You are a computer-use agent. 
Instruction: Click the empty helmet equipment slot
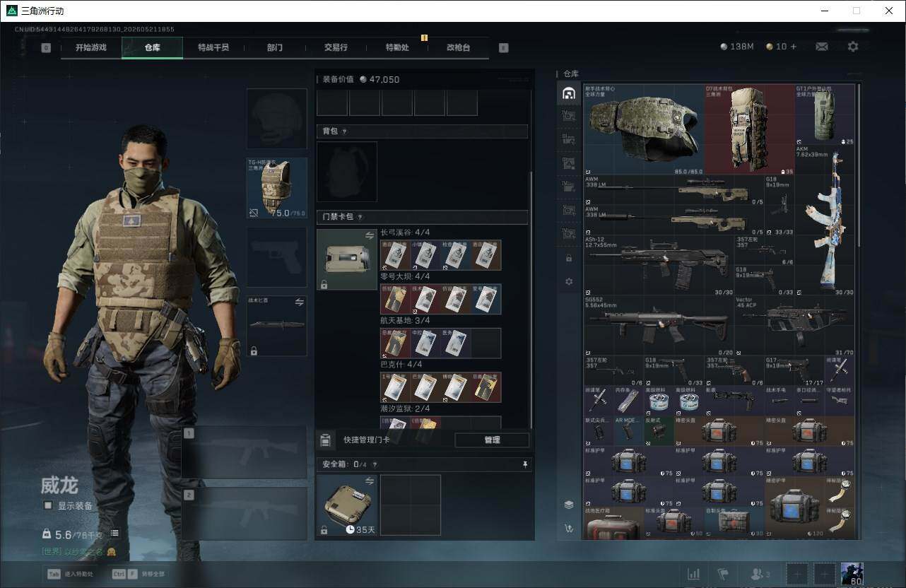point(276,119)
